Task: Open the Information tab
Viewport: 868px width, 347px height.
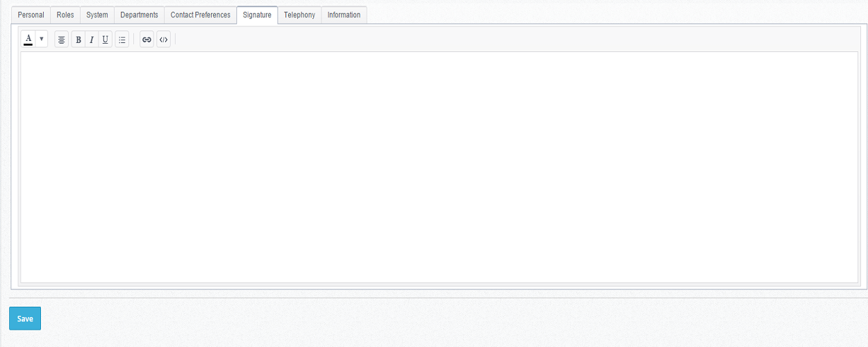Action: click(x=344, y=15)
